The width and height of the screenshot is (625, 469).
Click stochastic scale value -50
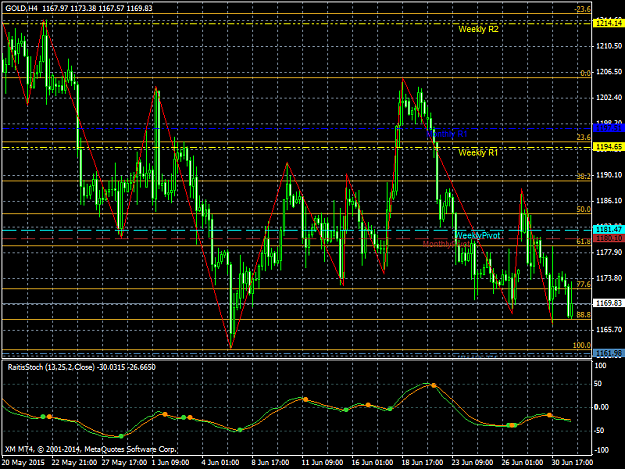[601, 430]
